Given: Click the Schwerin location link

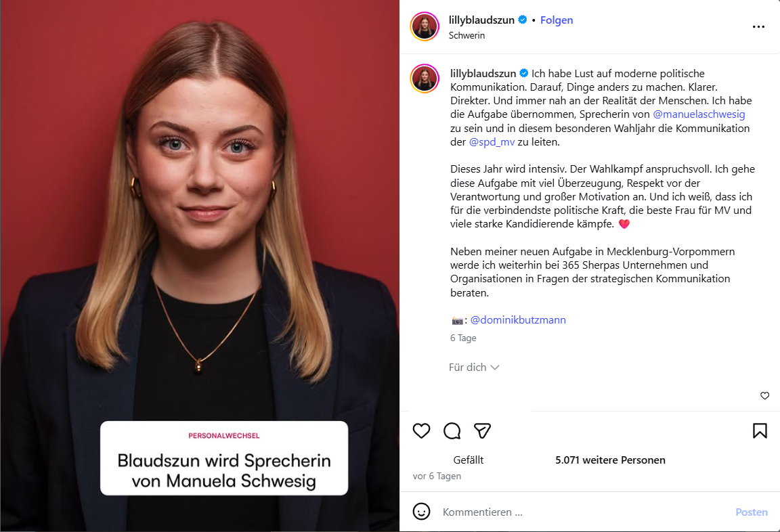Looking at the screenshot, I should click(467, 35).
